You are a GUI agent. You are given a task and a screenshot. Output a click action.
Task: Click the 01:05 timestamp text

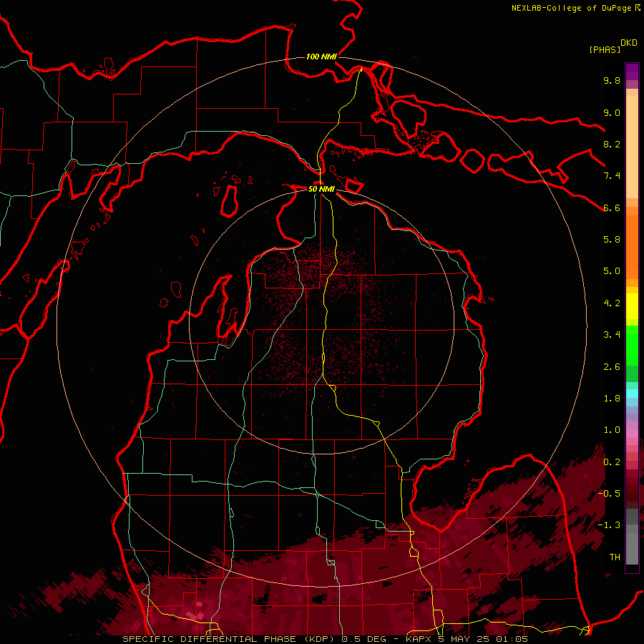click(512, 639)
